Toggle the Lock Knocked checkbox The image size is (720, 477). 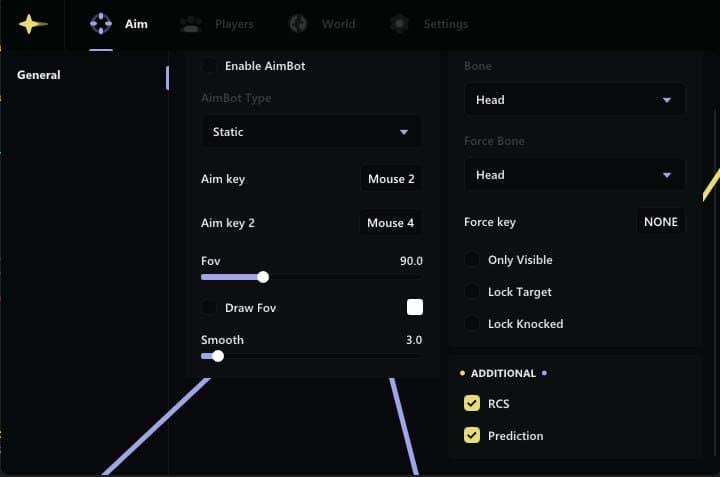tap(472, 324)
